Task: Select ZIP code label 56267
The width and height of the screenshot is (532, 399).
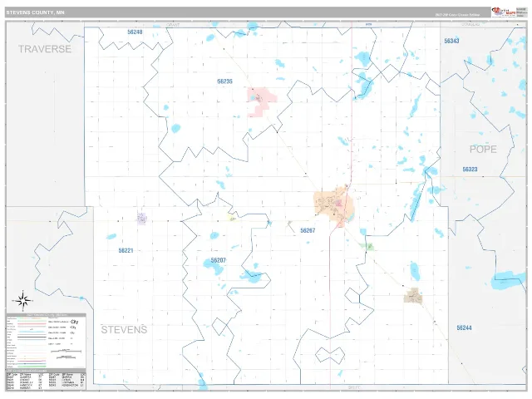Action: point(308,230)
